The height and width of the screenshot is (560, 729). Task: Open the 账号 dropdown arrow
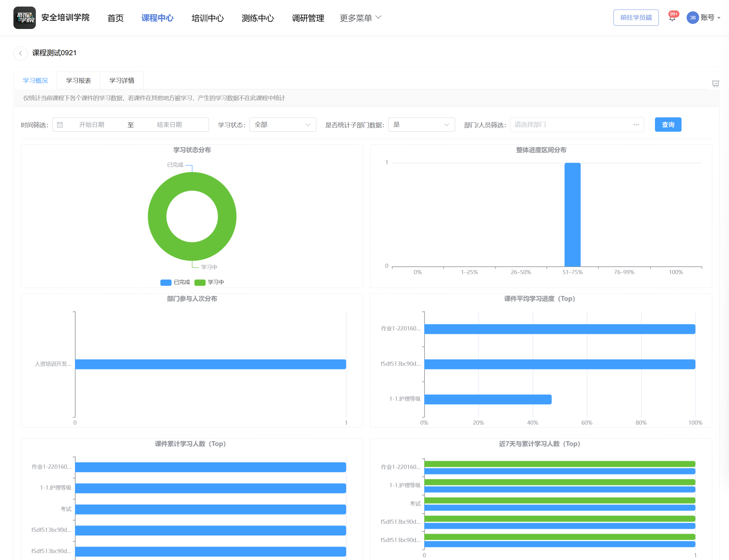tap(719, 18)
